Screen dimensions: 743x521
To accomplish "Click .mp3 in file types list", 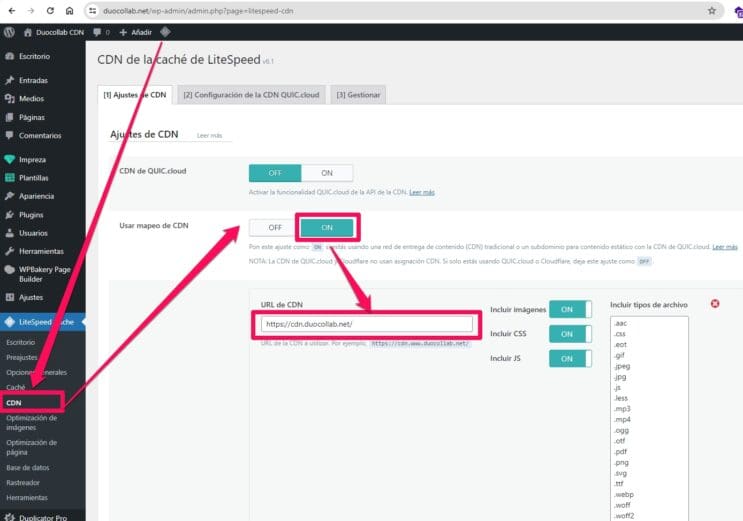I will pos(622,409).
